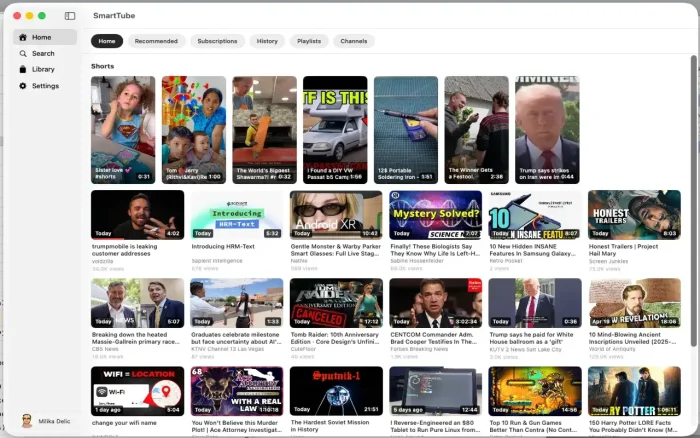Screen dimensions: 700x438
Task: Click the 'change your wifi name' title
Action: coord(124,423)
